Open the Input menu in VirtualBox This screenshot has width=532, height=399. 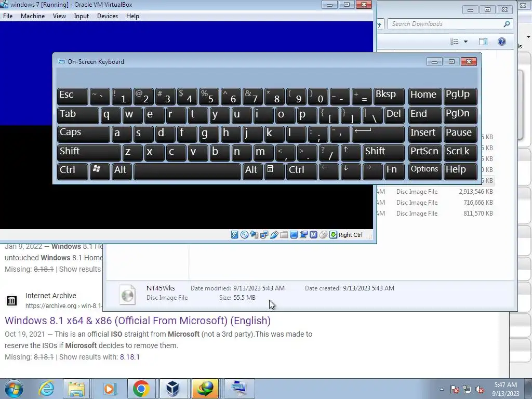pos(82,16)
